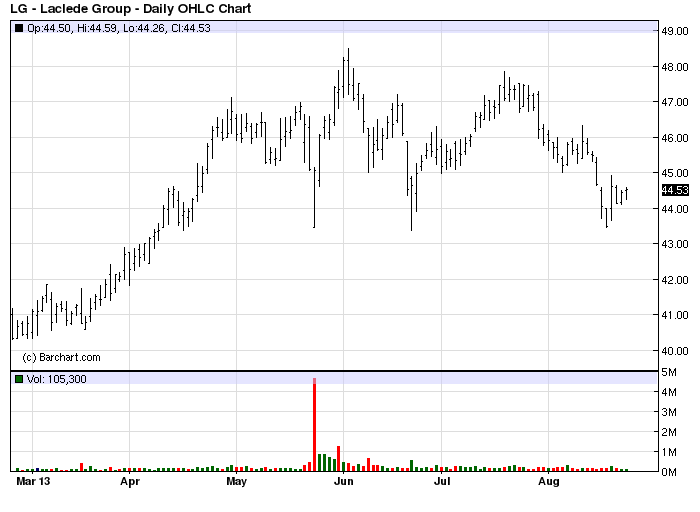Click the 'Apr' date axis label
700x512 pixels.
[x=130, y=482]
